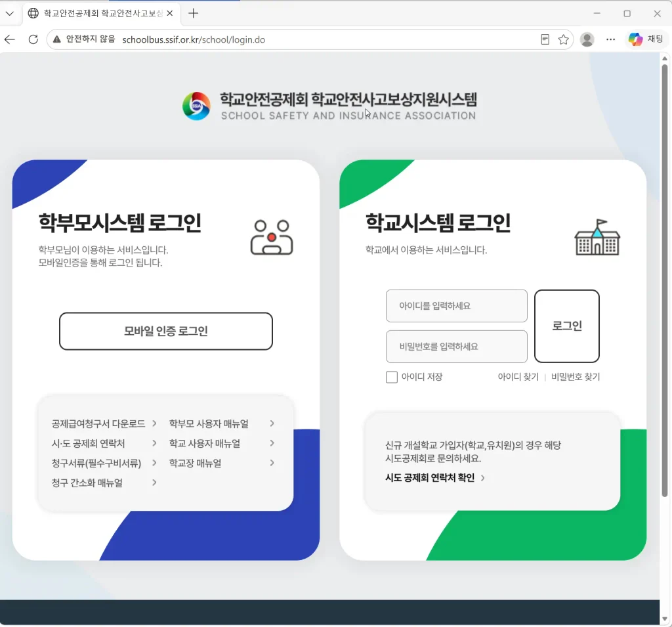Click the scrollbar up arrow
This screenshot has width=672, height=627.
[x=665, y=58]
